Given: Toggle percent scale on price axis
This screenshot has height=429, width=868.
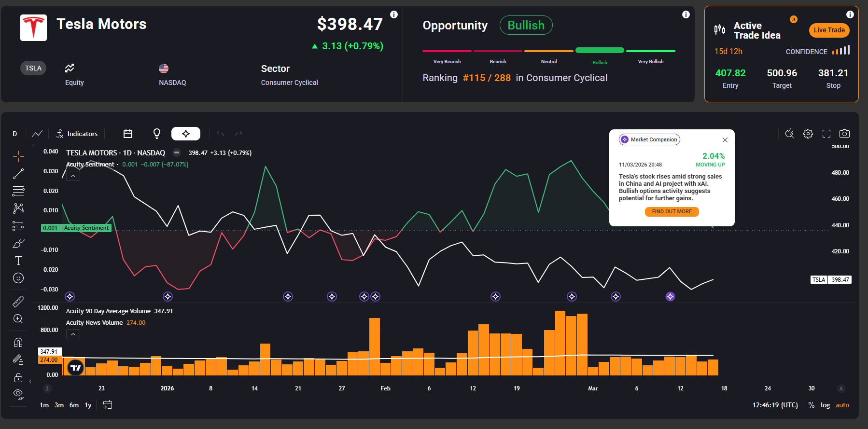Looking at the screenshot, I should [812, 405].
